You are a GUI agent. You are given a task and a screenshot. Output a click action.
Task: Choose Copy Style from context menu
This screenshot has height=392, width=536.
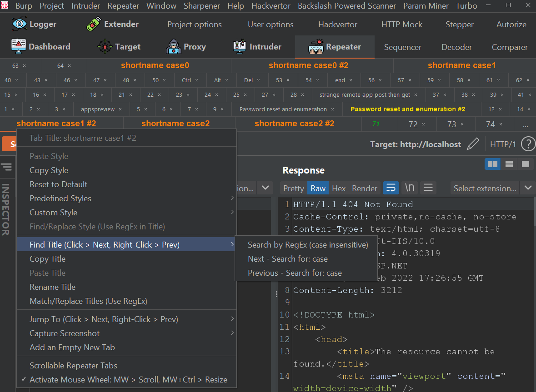pyautogui.click(x=126, y=170)
